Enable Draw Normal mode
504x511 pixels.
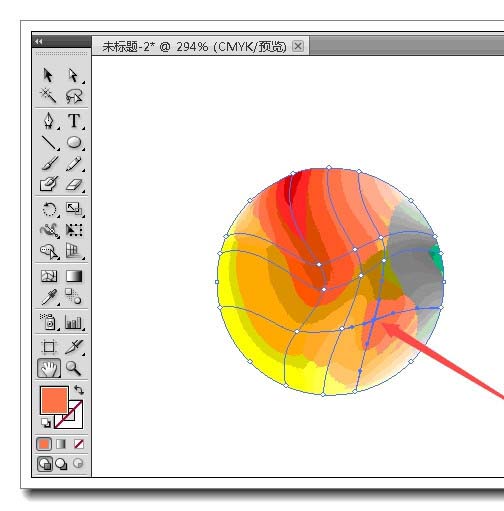(45, 464)
